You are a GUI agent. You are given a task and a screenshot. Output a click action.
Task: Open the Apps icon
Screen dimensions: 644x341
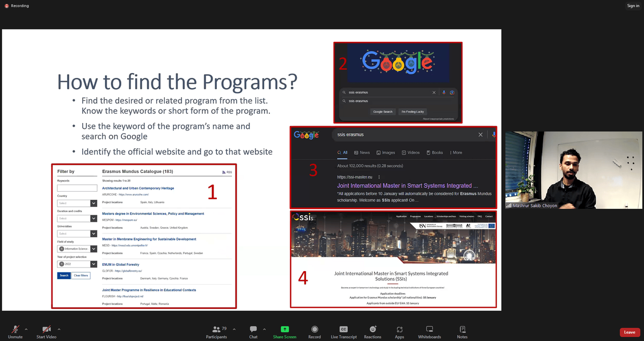coord(399,329)
